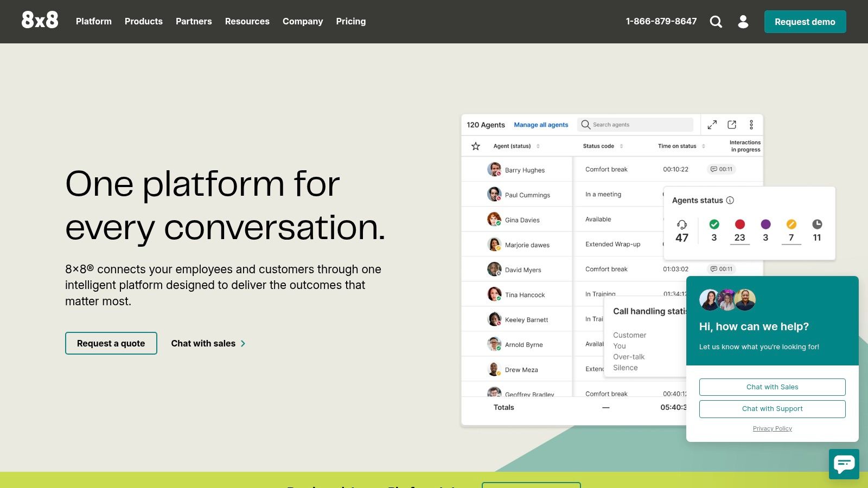Select the green checkmark status showing 3

click(x=714, y=231)
